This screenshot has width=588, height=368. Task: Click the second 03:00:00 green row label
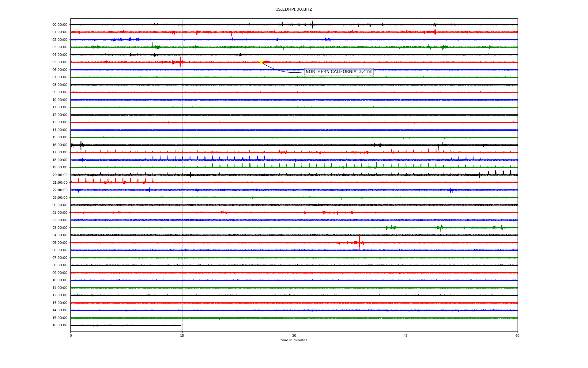click(x=60, y=228)
